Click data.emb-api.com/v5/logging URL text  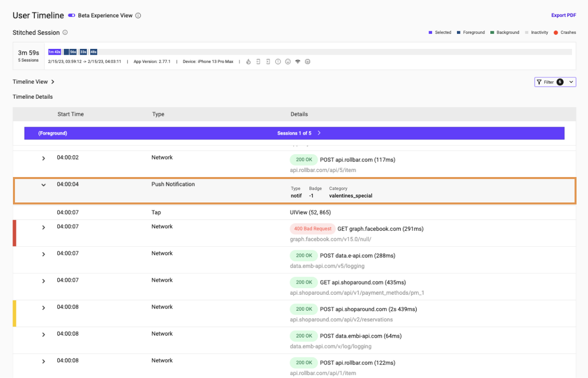[327, 266]
